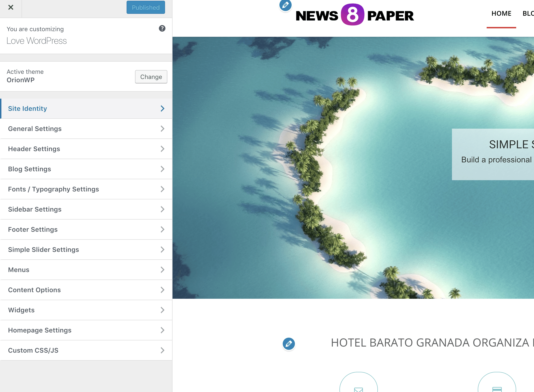Open the BLOG navigation item
The image size is (534, 392).
(x=528, y=13)
